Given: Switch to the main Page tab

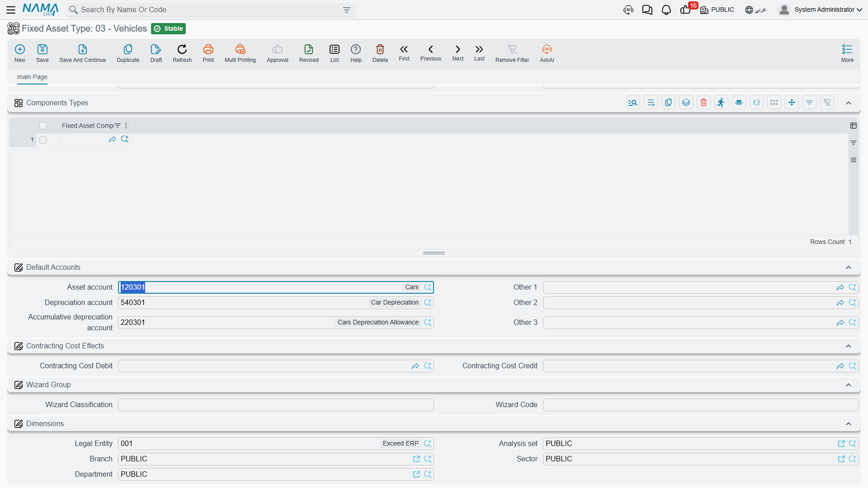Looking at the screenshot, I should click(x=32, y=77).
